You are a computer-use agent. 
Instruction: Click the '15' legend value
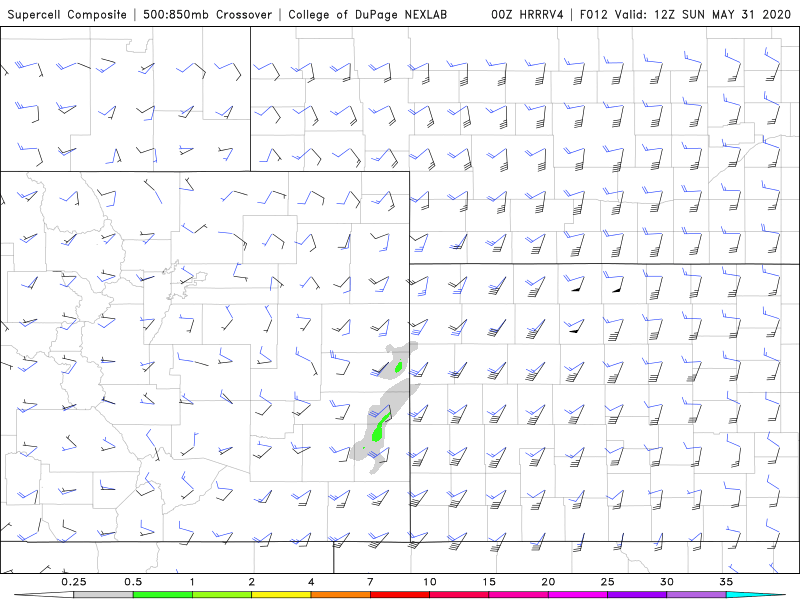tap(489, 582)
